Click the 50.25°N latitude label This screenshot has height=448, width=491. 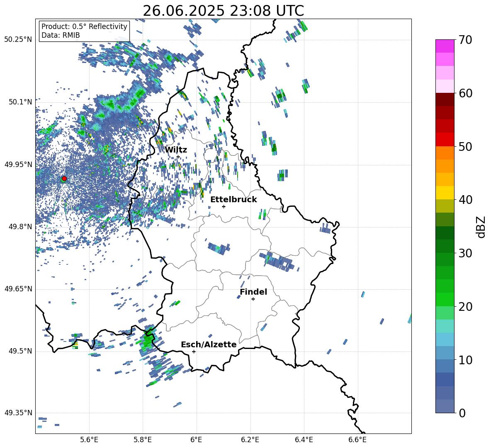point(18,40)
